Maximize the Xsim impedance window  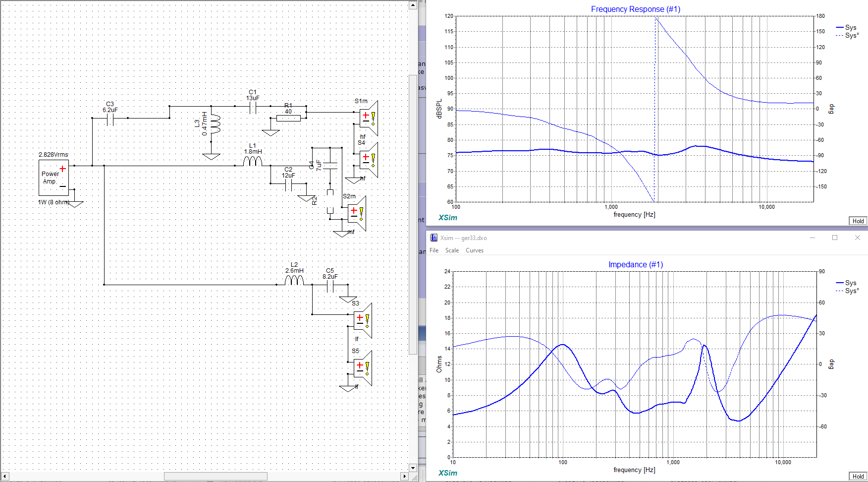click(835, 238)
